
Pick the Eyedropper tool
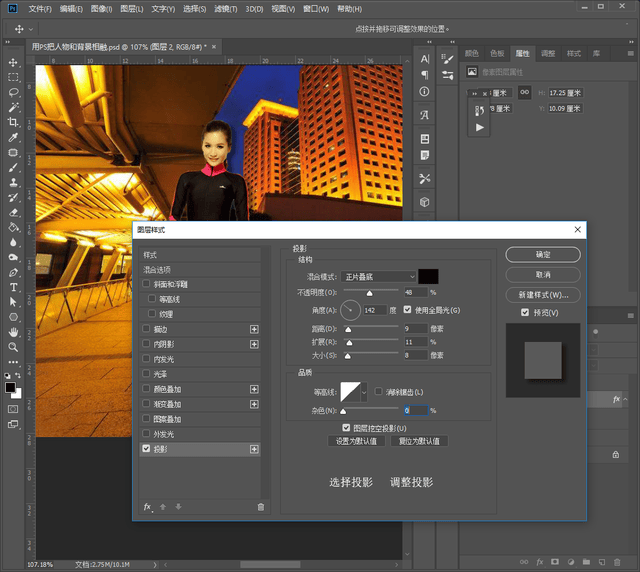point(13,137)
